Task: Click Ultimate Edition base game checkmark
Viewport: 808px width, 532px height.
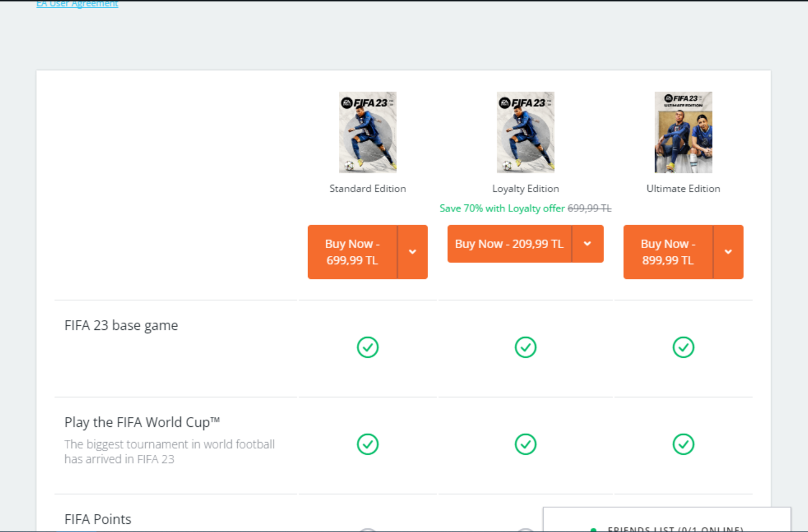Action: (x=684, y=347)
